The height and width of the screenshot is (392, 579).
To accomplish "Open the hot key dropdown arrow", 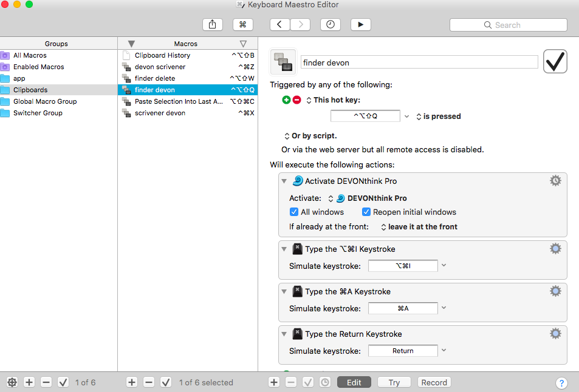I will 406,116.
